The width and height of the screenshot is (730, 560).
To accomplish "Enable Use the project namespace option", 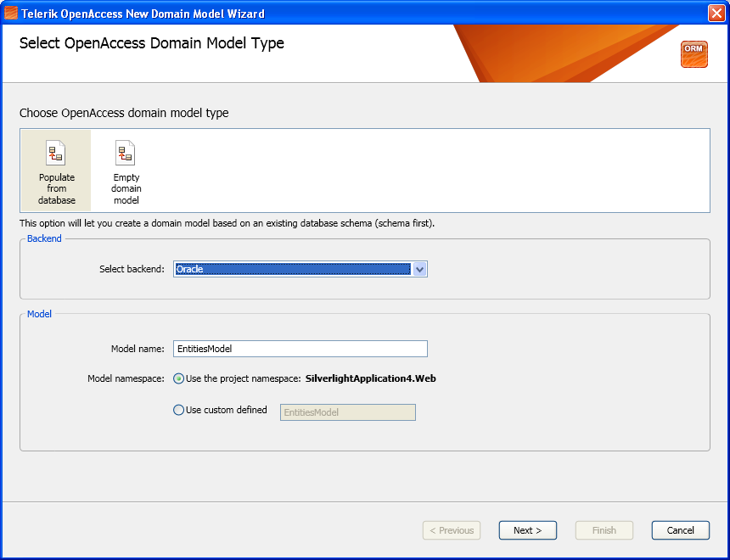I will pos(178,378).
